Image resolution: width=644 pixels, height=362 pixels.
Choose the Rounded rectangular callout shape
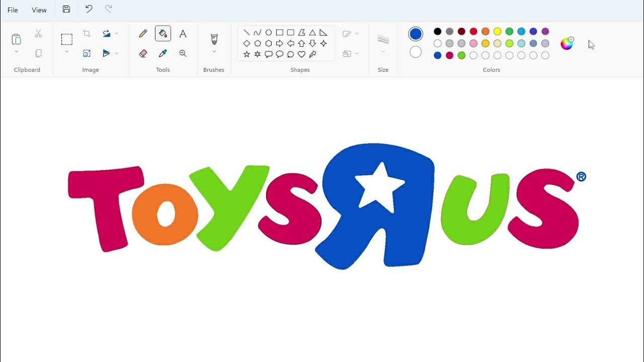269,54
